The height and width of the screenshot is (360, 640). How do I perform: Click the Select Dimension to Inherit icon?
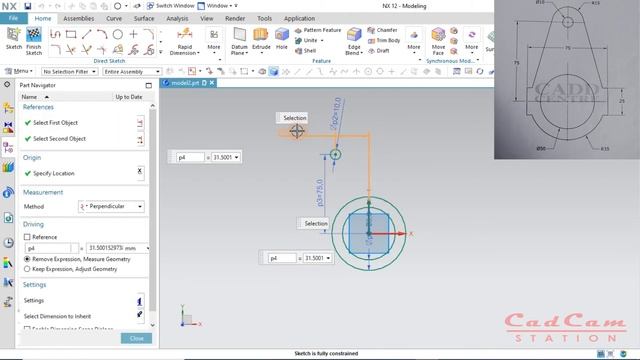[140, 315]
